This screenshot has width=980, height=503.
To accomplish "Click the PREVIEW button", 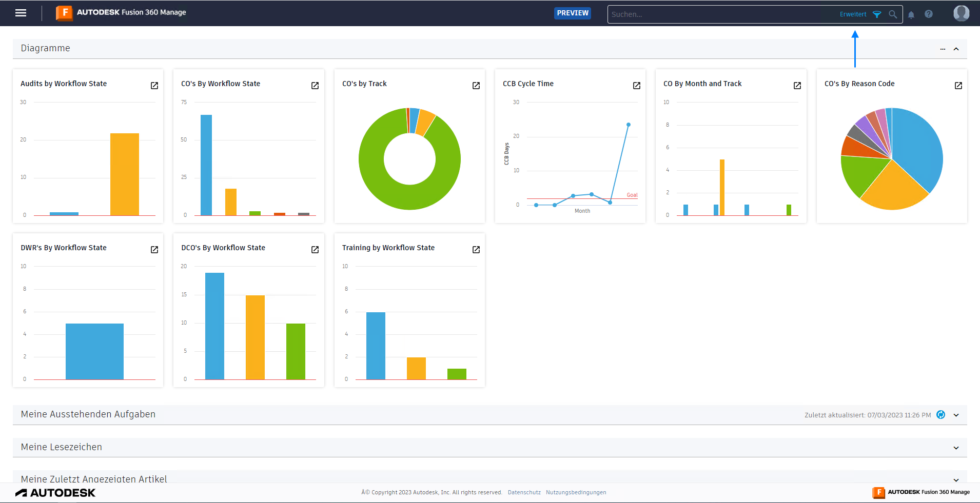I will 573,13.
